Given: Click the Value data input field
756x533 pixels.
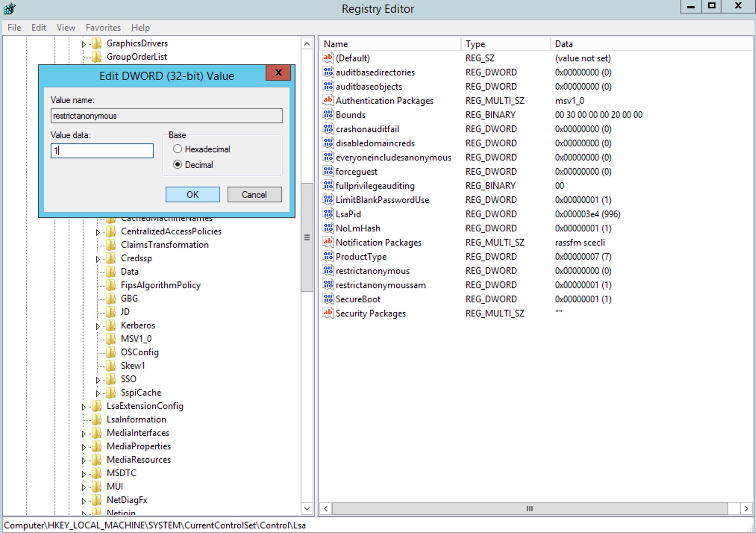Looking at the screenshot, I should [102, 151].
